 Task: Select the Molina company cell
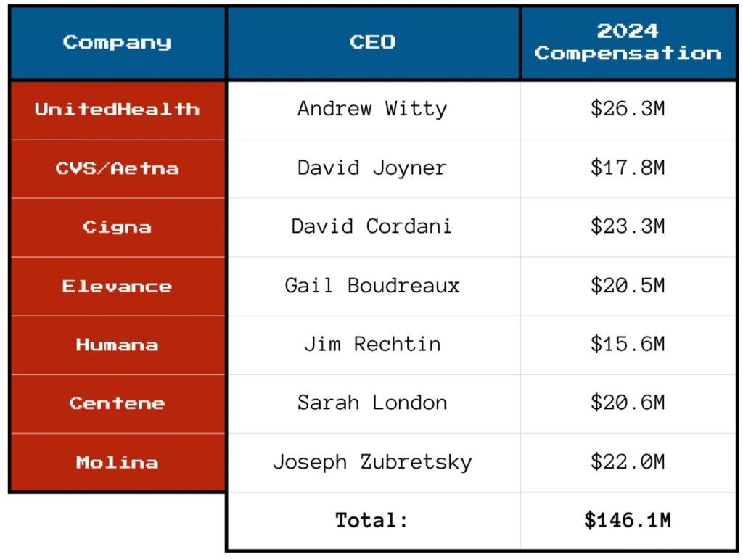tap(118, 462)
